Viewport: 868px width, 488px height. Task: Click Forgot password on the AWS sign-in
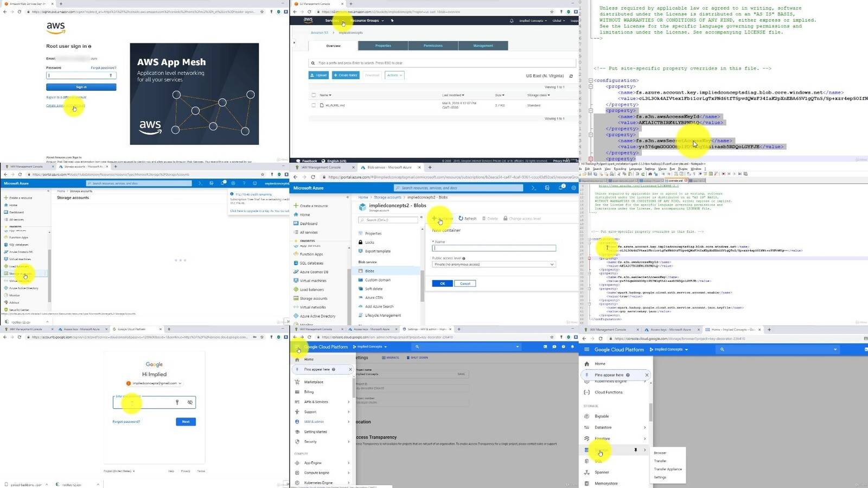tap(103, 68)
